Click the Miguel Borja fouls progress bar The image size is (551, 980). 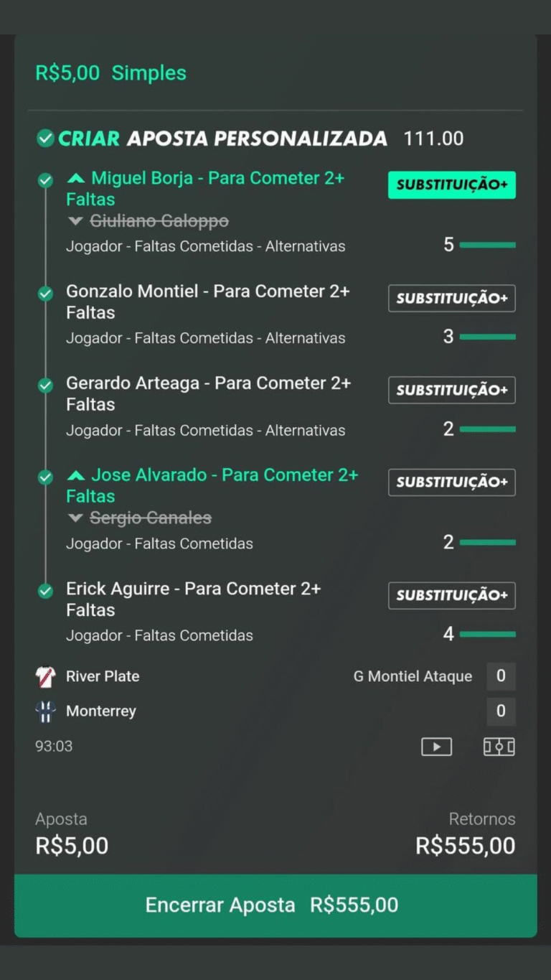pyautogui.click(x=487, y=246)
